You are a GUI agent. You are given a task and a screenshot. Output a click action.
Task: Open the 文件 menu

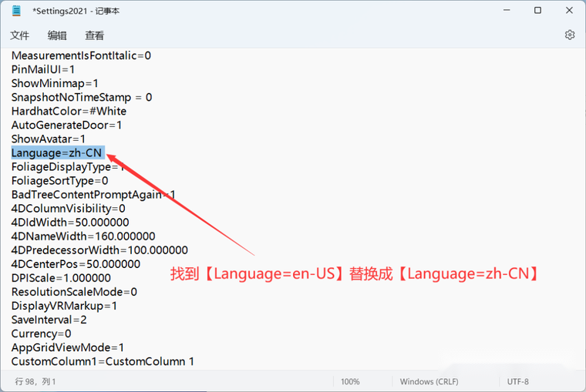point(19,35)
